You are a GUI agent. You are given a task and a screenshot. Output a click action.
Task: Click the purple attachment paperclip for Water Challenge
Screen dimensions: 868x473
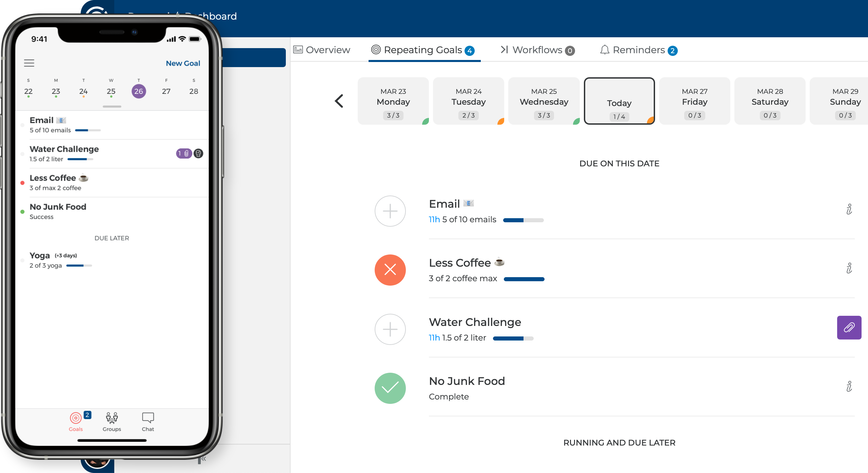click(849, 327)
